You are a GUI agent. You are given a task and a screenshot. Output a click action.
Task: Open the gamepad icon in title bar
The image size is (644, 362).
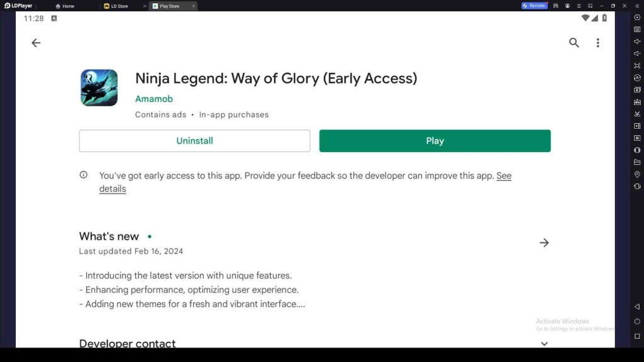pyautogui.click(x=556, y=6)
